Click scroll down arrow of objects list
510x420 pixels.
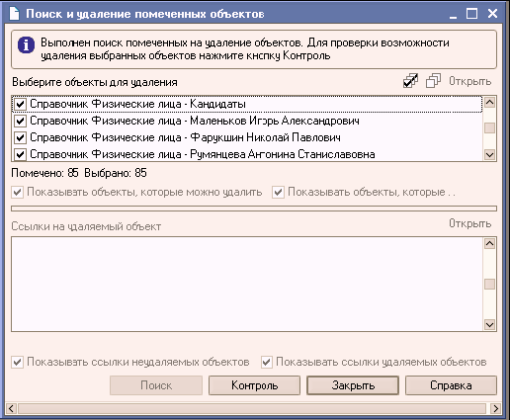click(x=489, y=154)
